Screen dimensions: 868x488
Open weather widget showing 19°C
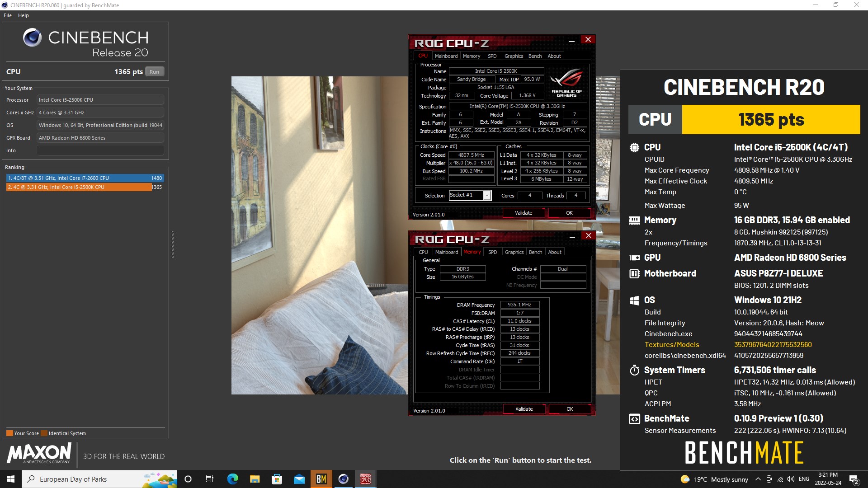pyautogui.click(x=714, y=479)
